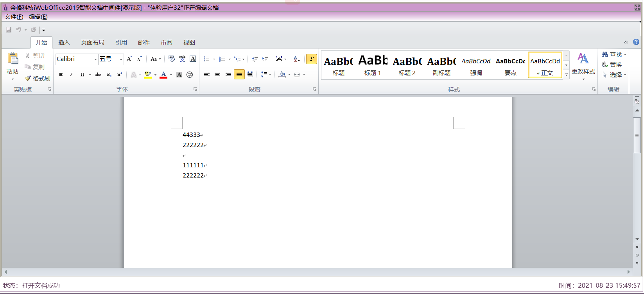Click the bullet list icon
Image resolution: width=644 pixels, height=294 pixels.
(x=207, y=59)
